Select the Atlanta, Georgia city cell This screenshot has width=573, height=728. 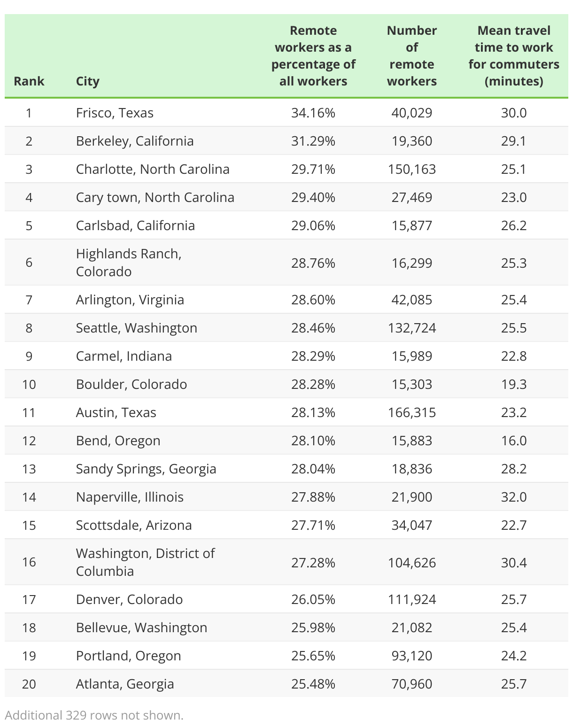(125, 684)
